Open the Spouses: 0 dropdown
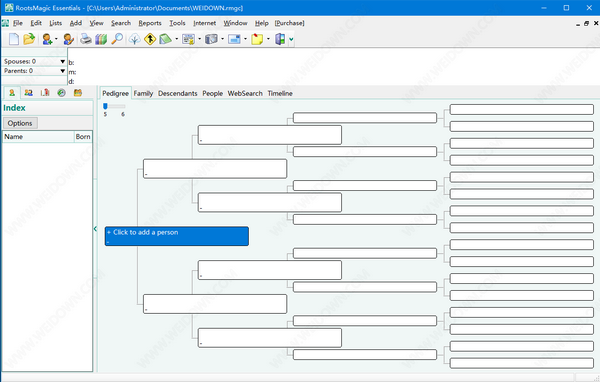 pos(62,62)
